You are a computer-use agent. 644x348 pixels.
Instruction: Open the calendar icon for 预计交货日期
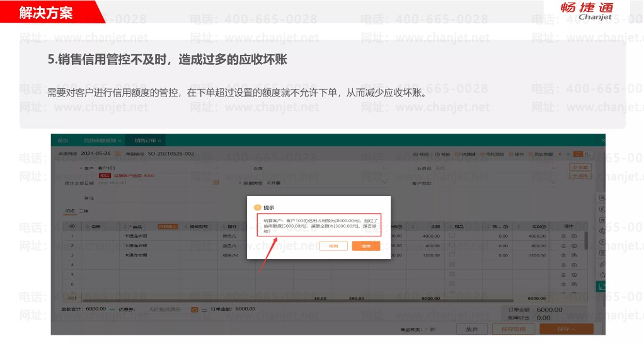click(216, 182)
